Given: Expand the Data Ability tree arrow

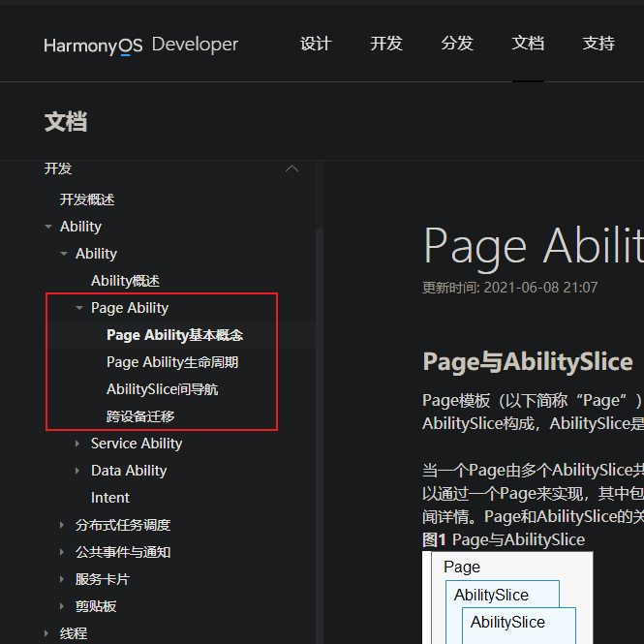Looking at the screenshot, I should 77,471.
